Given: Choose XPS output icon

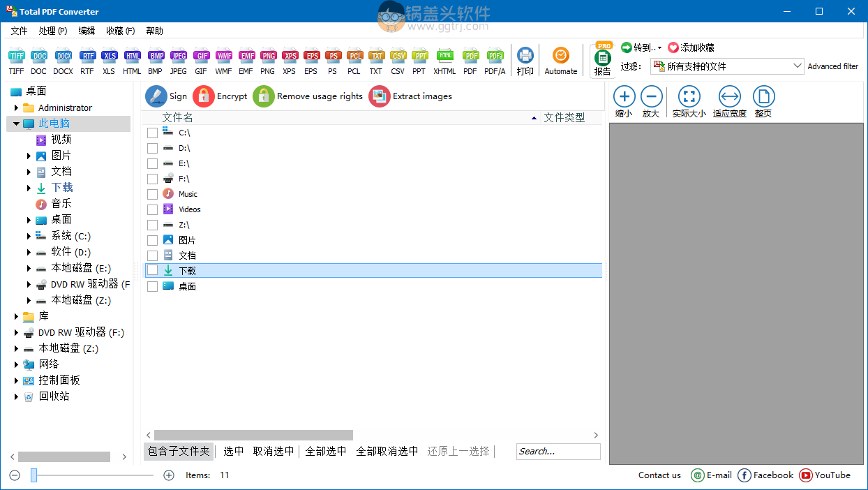Looking at the screenshot, I should click(x=290, y=56).
